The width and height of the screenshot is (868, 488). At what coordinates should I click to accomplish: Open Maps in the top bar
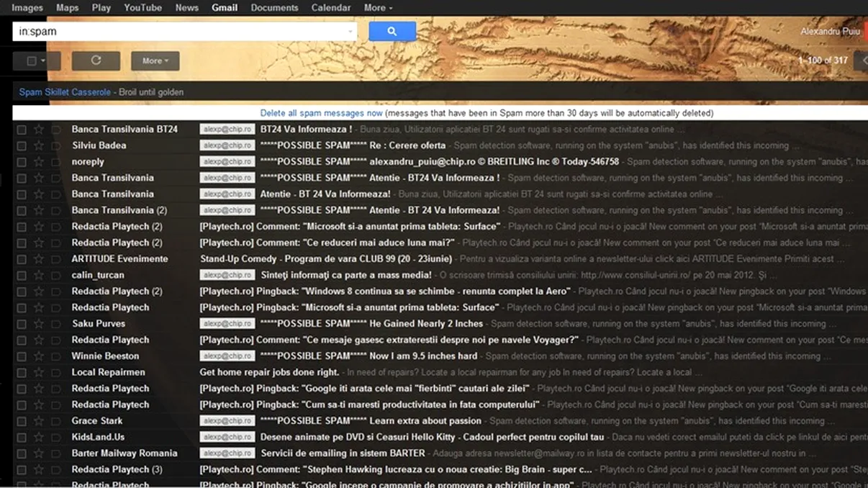[x=68, y=8]
